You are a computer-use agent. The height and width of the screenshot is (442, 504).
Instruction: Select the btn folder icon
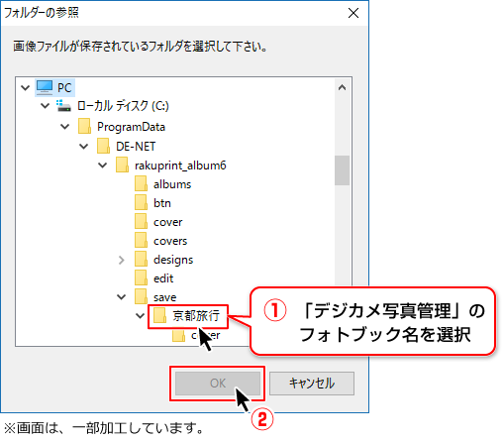coord(141,202)
